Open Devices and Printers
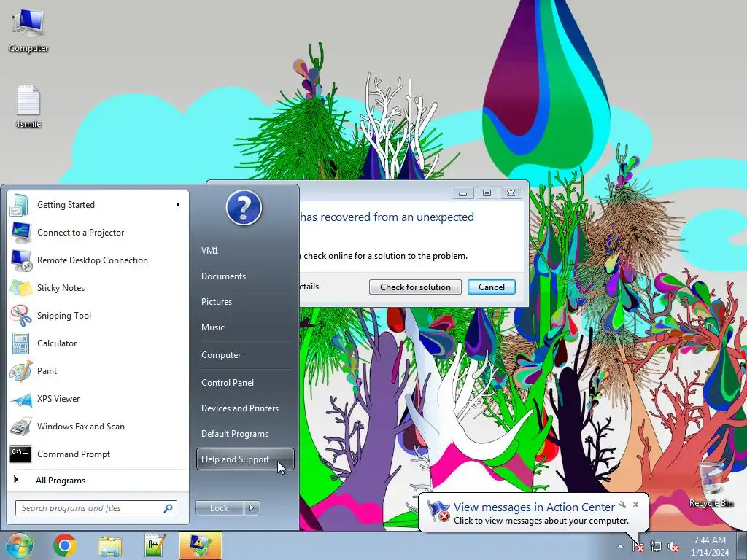The height and width of the screenshot is (560, 747). coord(239,408)
